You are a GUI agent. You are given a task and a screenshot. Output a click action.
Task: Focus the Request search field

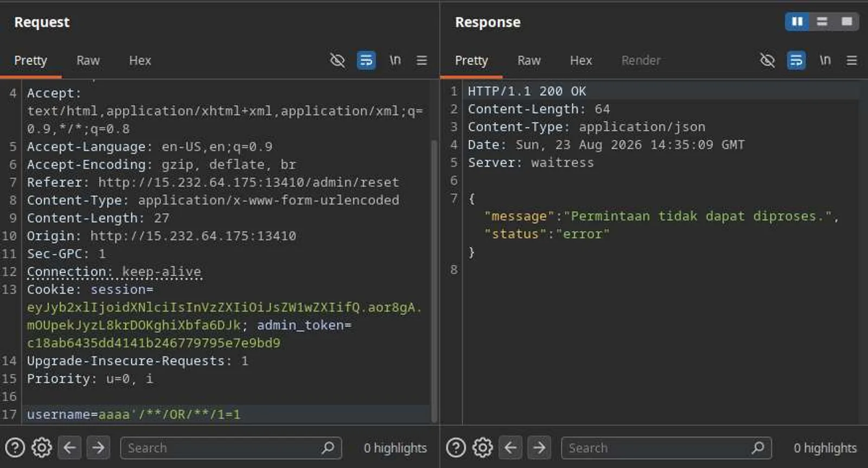click(231, 448)
